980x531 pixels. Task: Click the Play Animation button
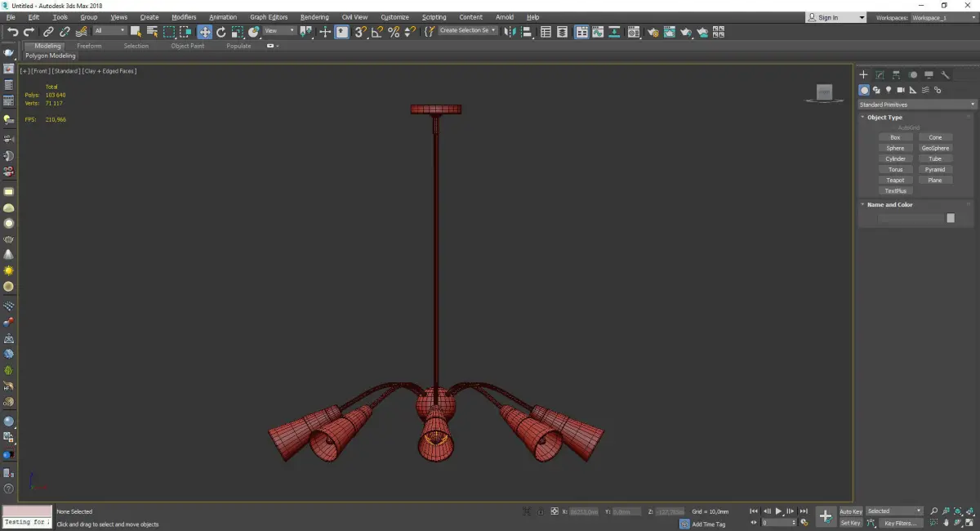click(779, 511)
